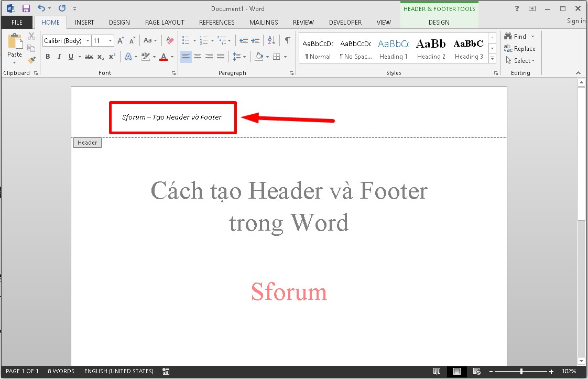Screen dimensions: 588x379
Task: Decrease the paragraph indent
Action: (244, 40)
